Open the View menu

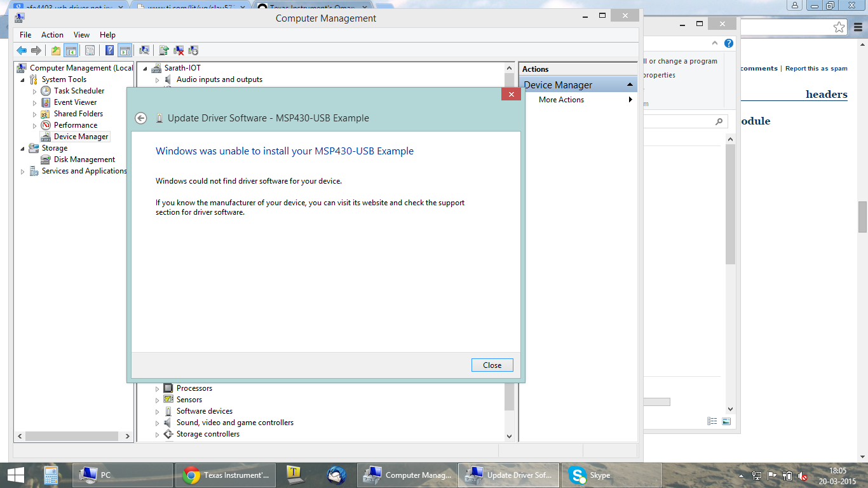pos(81,35)
